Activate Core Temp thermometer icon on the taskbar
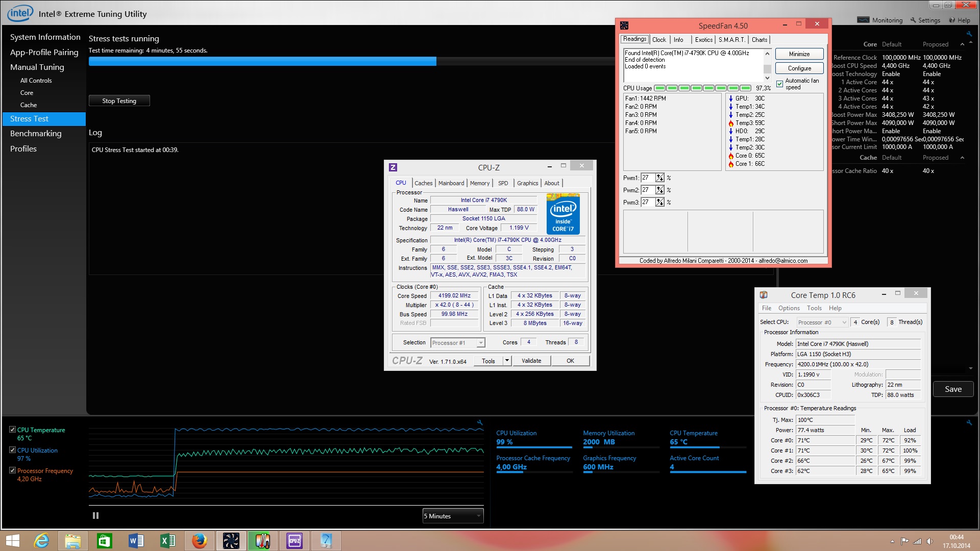Screen dimensions: 980x551 pos(263,541)
